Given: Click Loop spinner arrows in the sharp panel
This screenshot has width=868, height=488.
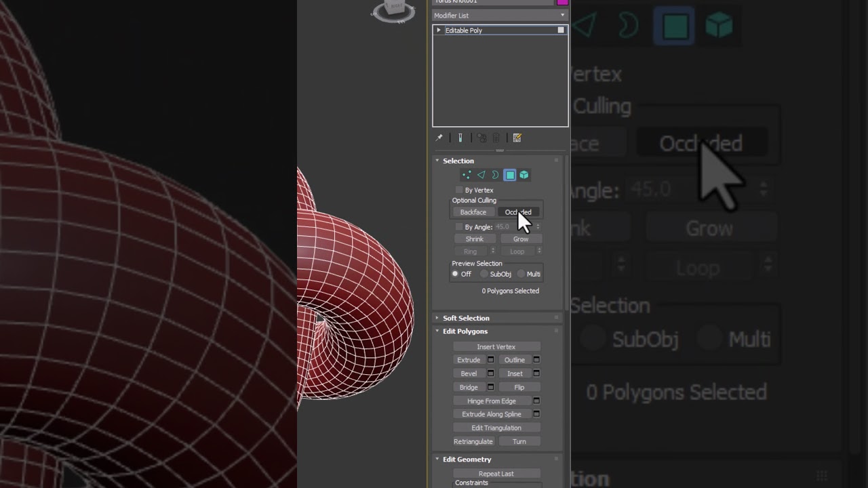Looking at the screenshot, I should pos(538,251).
